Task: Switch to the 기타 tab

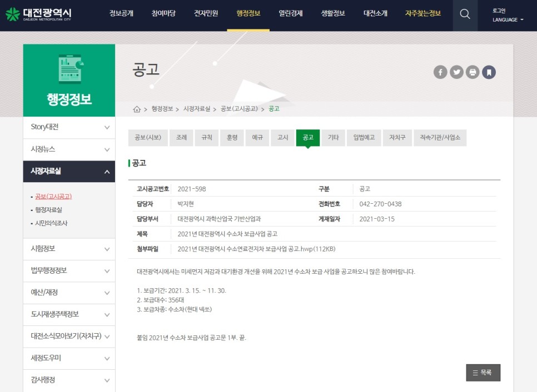Action: coord(333,138)
